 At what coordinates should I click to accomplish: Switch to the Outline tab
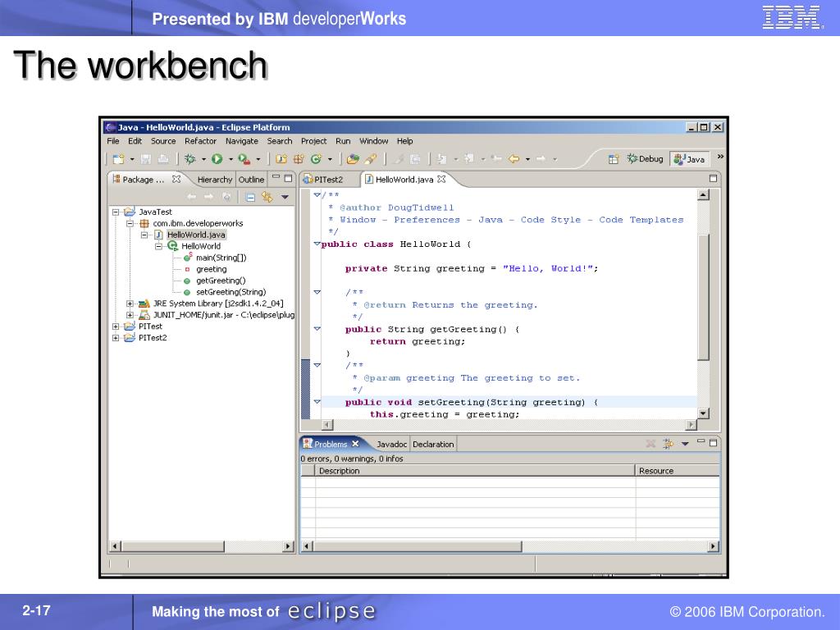251,180
